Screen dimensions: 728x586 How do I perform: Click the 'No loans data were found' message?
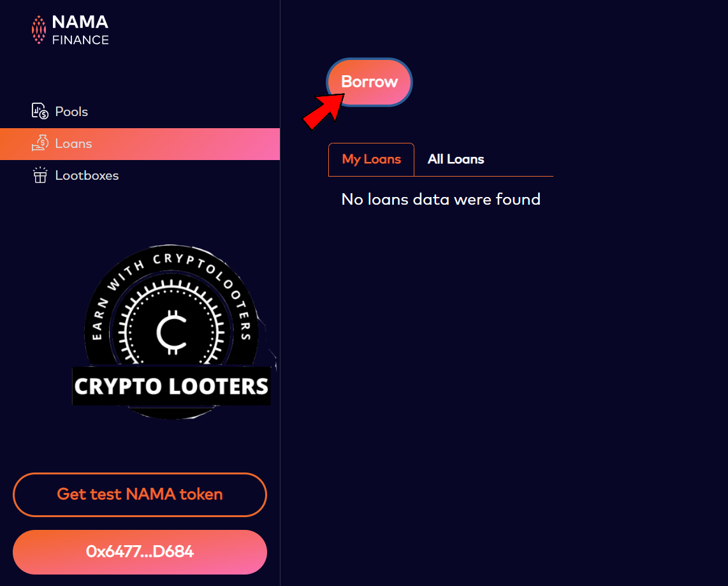pyautogui.click(x=440, y=200)
